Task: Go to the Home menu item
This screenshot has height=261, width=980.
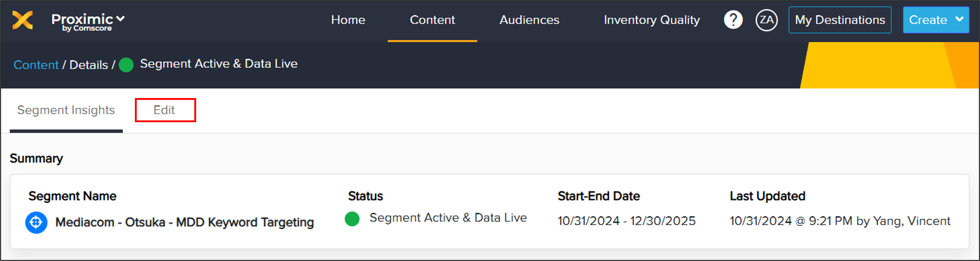Action: 348,20
